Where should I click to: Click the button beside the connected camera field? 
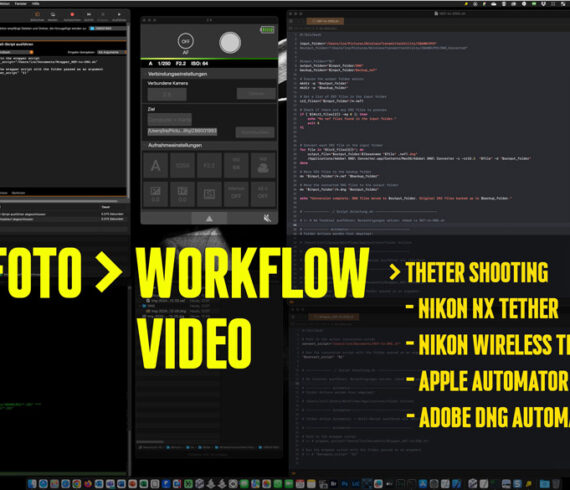coord(256,94)
